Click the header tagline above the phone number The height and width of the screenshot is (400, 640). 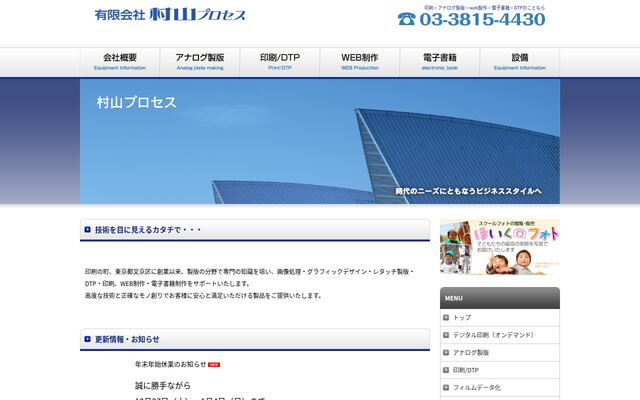tap(484, 7)
